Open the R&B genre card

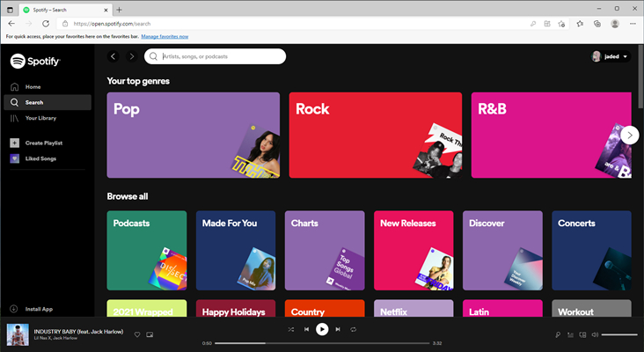pos(551,136)
